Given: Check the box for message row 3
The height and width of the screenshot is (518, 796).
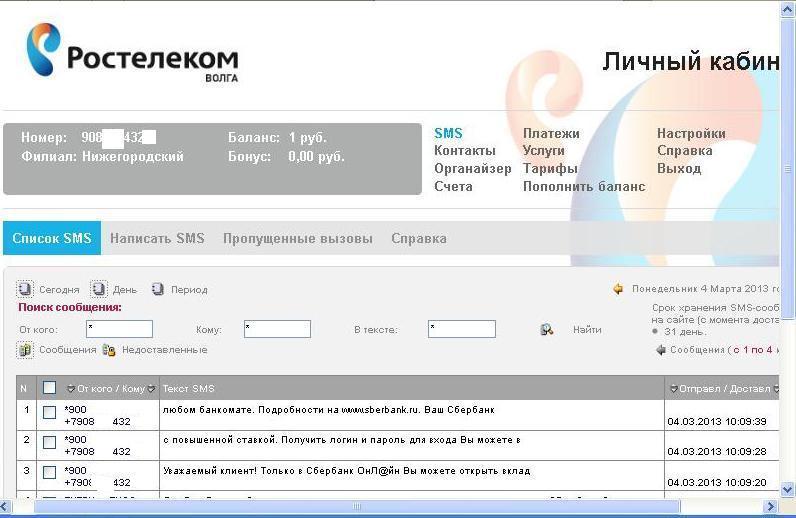Looking at the screenshot, I should pos(49,472).
